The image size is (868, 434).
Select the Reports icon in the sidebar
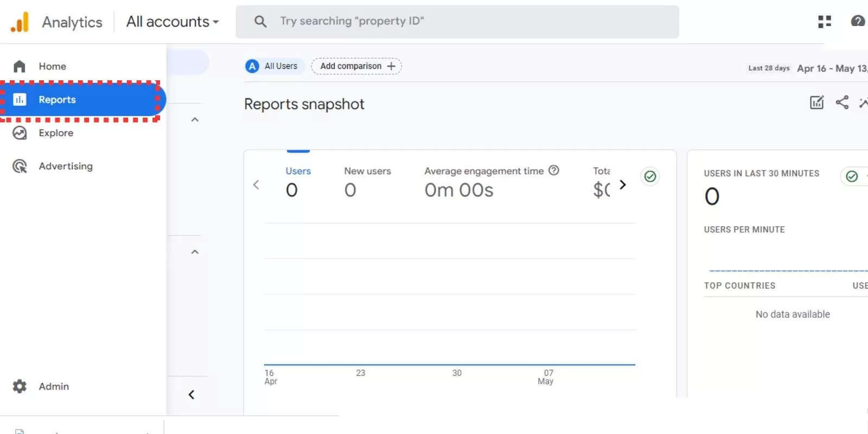point(20,99)
